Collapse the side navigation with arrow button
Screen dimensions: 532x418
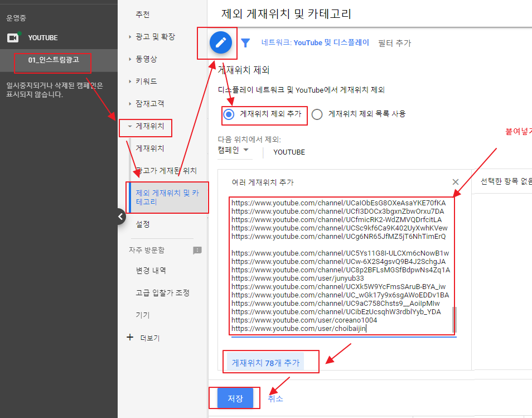[121, 217]
